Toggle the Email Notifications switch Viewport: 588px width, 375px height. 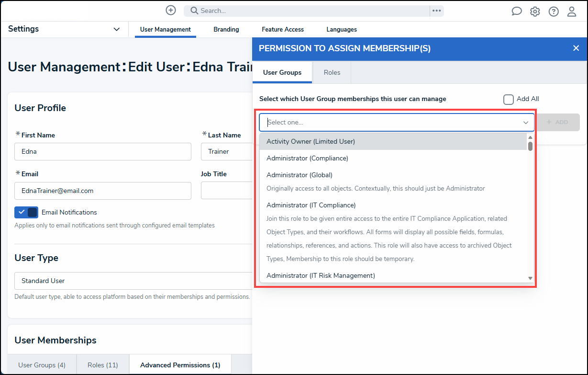click(x=26, y=212)
